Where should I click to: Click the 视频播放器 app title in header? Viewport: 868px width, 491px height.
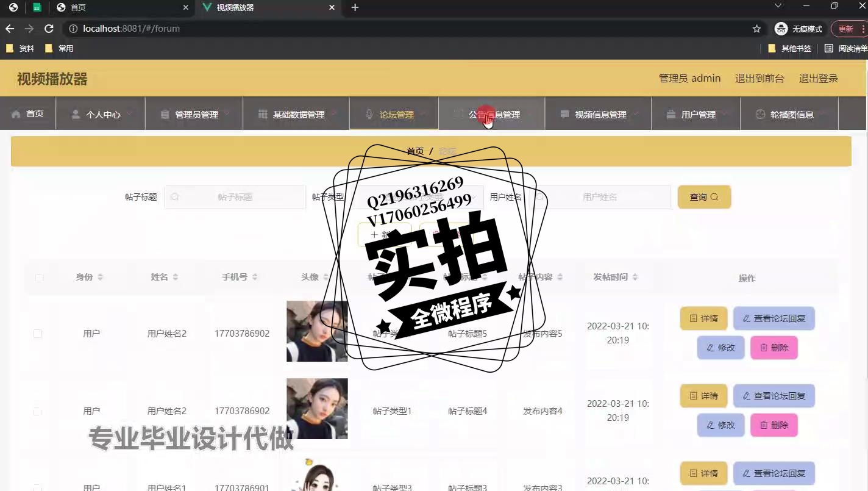point(52,79)
